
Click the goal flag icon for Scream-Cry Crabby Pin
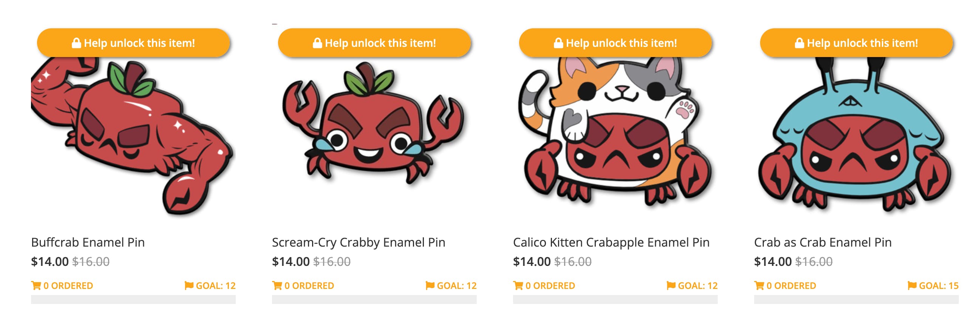click(430, 286)
